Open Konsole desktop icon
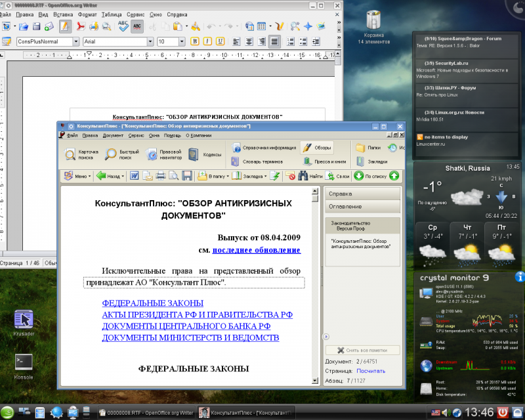525x420 pixels. coord(24,366)
